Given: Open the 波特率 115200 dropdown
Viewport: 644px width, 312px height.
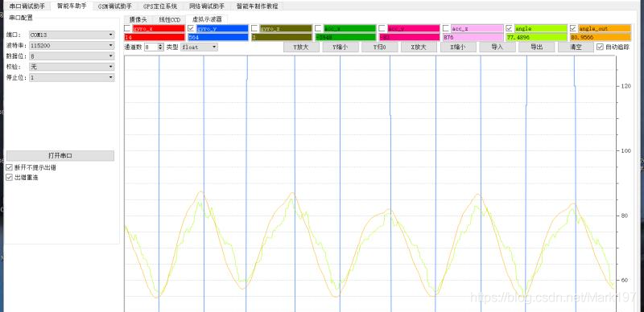Looking at the screenshot, I should click(72, 46).
